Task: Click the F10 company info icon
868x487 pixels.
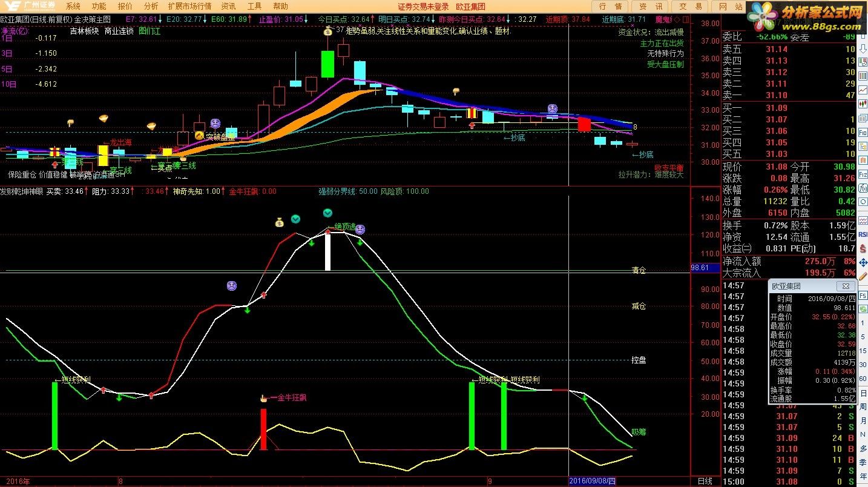Action: coord(863,133)
